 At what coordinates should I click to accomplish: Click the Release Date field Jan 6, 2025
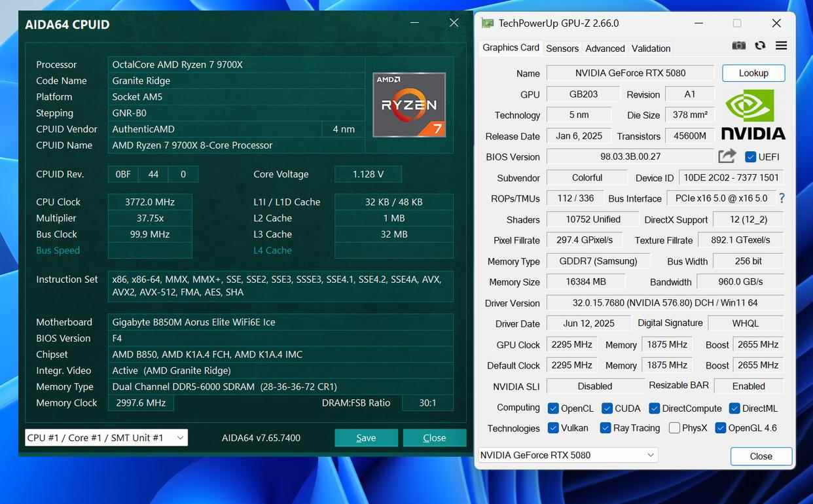[x=579, y=136]
